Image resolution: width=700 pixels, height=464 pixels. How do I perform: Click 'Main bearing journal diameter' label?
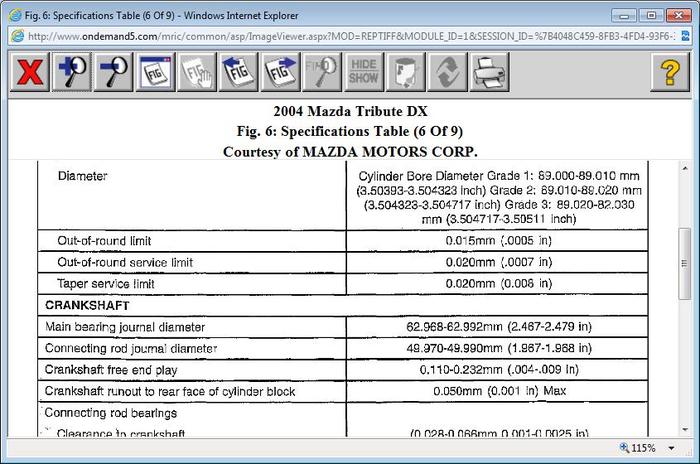click(x=125, y=327)
